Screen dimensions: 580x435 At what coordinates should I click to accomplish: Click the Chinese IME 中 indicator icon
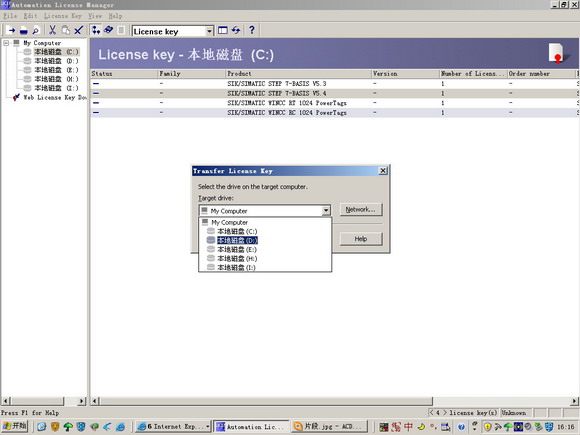(408, 426)
